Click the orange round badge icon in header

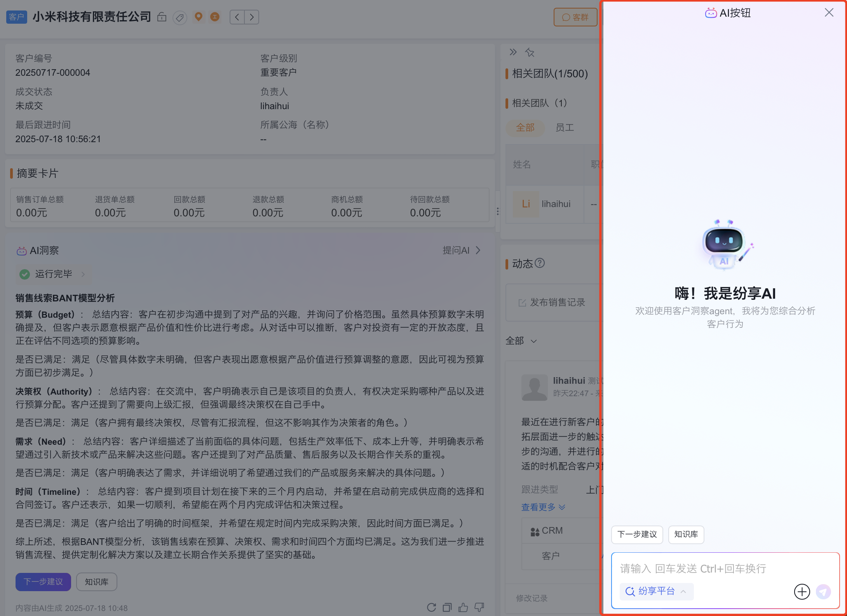click(215, 17)
